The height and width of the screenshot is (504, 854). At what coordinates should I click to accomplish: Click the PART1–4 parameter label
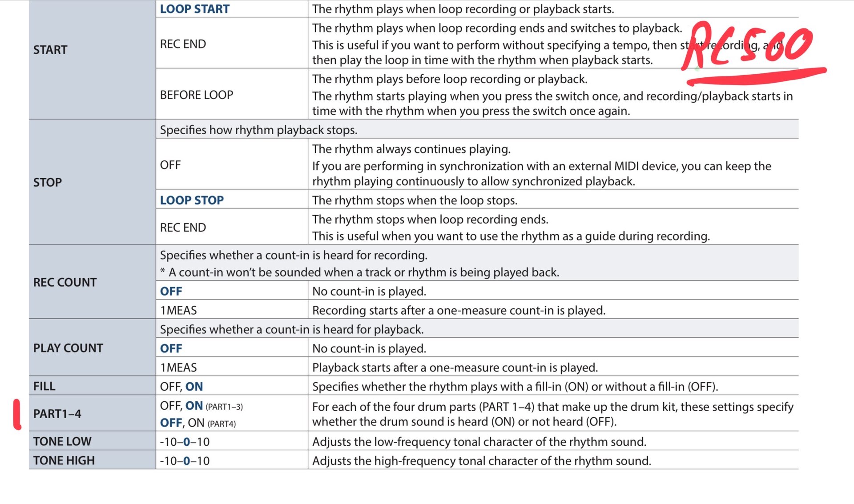click(x=57, y=414)
